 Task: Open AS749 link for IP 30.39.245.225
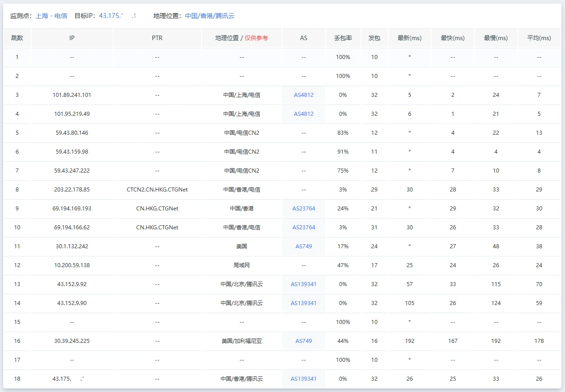click(303, 341)
